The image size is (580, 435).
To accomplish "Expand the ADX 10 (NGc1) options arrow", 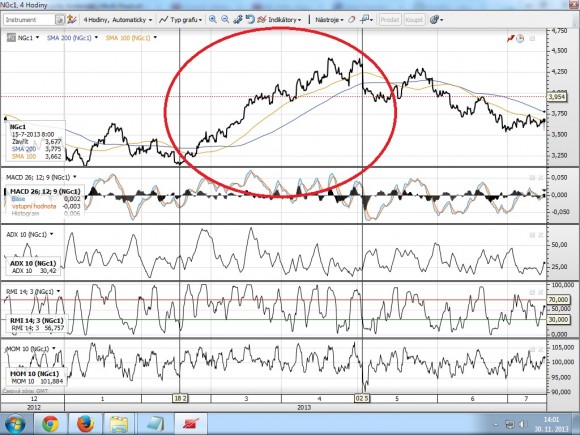I will click(51, 234).
